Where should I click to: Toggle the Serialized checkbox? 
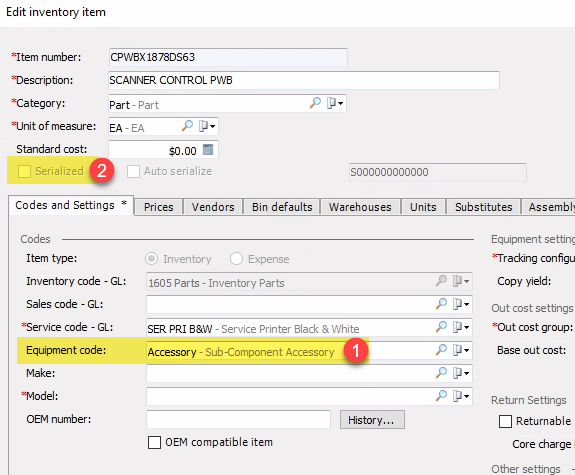(x=24, y=171)
